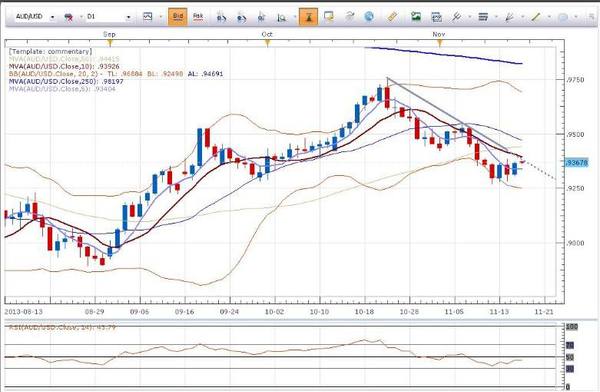The height and width of the screenshot is (392, 600).
Task: Expand the horizontal lines dropdown arrow
Action: [496, 17]
